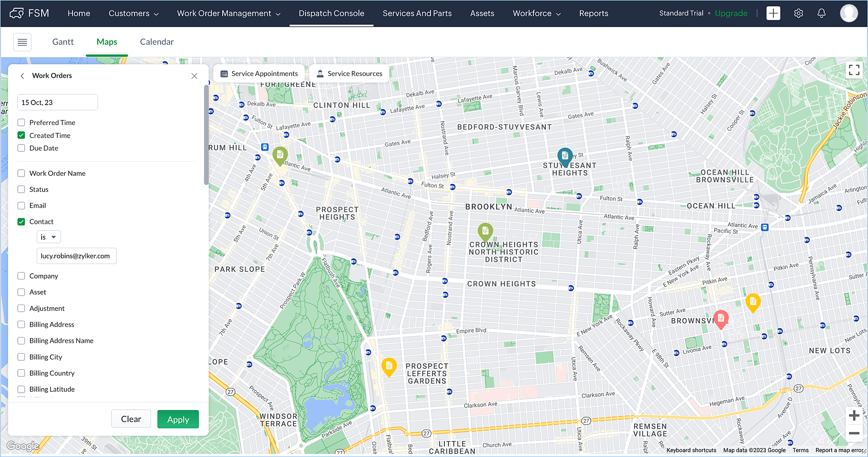Viewport: 868px width, 457px height.
Task: Switch to the Calendar view tab
Action: click(x=157, y=42)
